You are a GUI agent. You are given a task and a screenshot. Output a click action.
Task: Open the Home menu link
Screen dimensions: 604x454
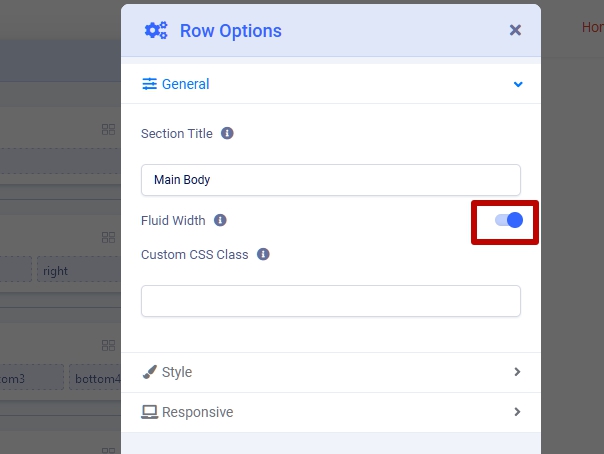[x=592, y=28]
